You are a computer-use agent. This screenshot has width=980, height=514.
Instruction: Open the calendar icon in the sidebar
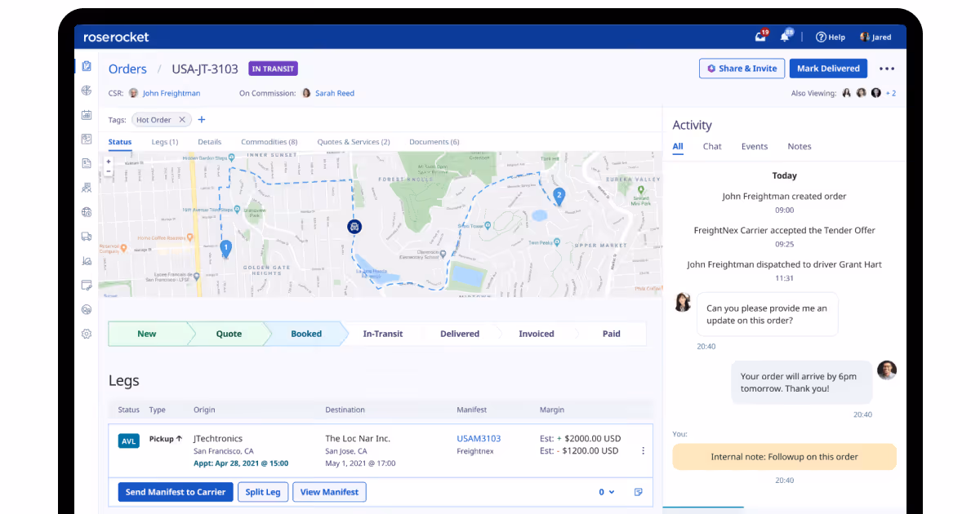87,115
